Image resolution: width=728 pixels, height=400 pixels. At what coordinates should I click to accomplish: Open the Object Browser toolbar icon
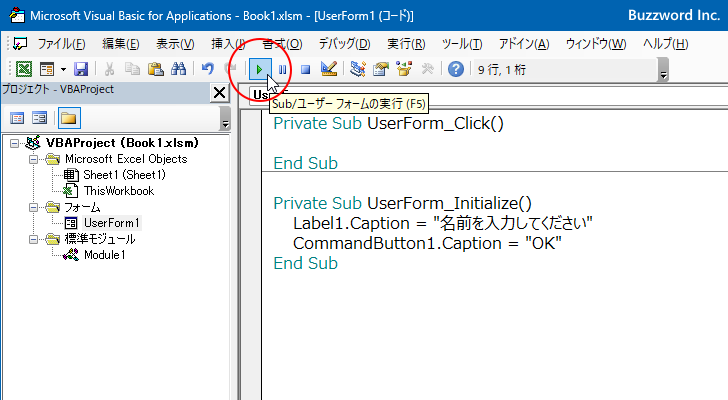pyautogui.click(x=404, y=70)
